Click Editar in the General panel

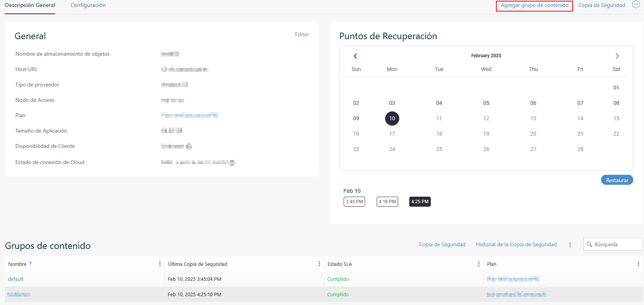(301, 34)
